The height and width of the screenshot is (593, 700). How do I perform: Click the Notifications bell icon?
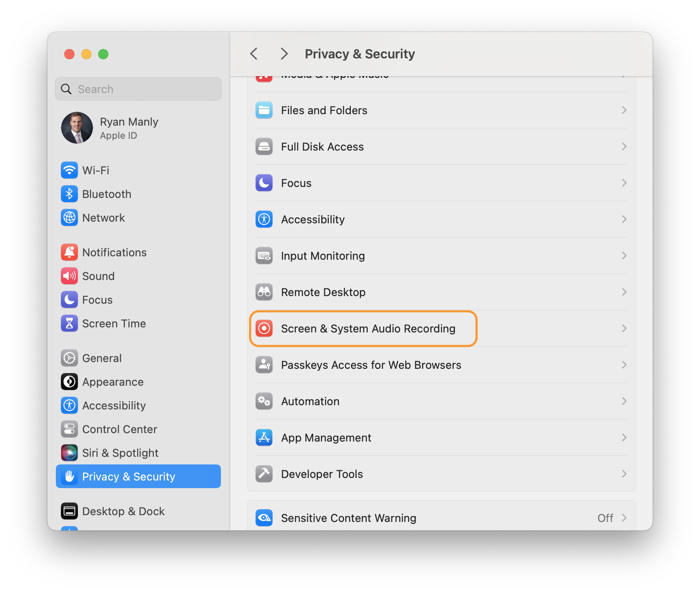tap(69, 253)
